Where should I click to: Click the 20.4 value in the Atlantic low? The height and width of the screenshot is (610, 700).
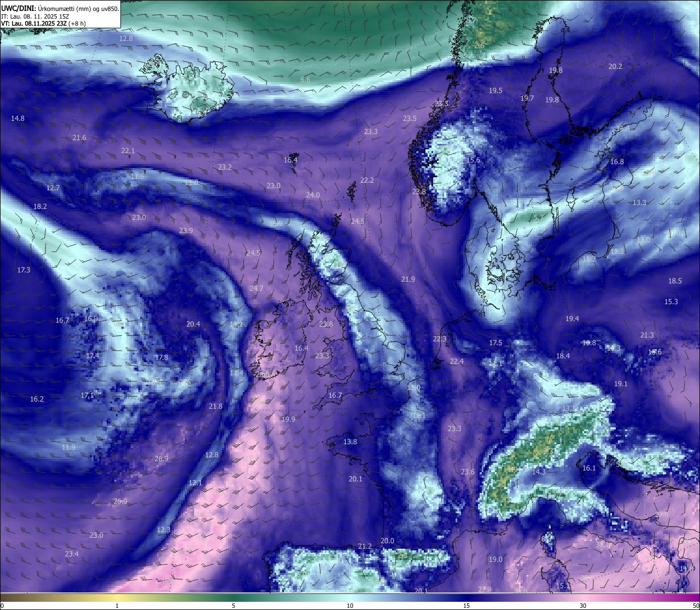click(x=193, y=324)
